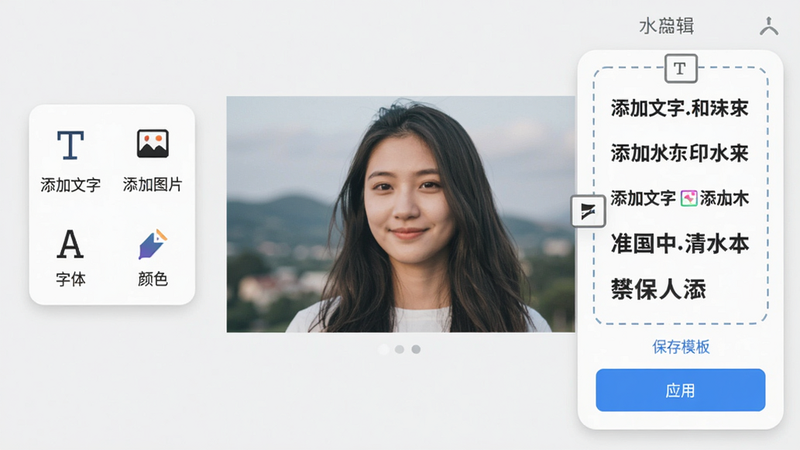Open the user profile icon at top right
The width and height of the screenshot is (800, 450).
coord(769,26)
